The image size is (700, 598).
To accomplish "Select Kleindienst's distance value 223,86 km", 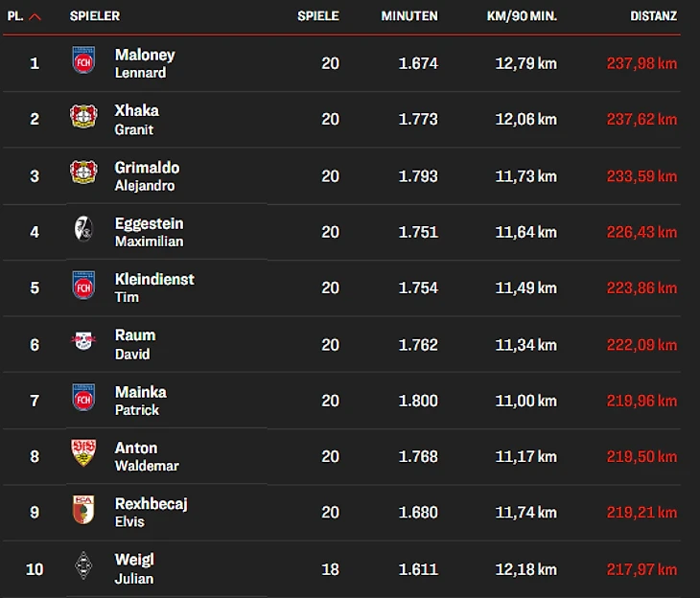I will click(642, 287).
